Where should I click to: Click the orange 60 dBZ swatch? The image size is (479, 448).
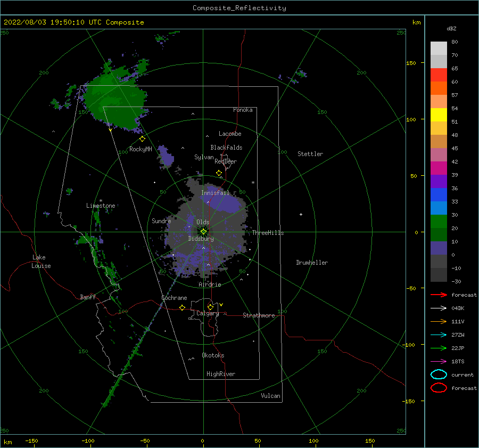coord(439,88)
